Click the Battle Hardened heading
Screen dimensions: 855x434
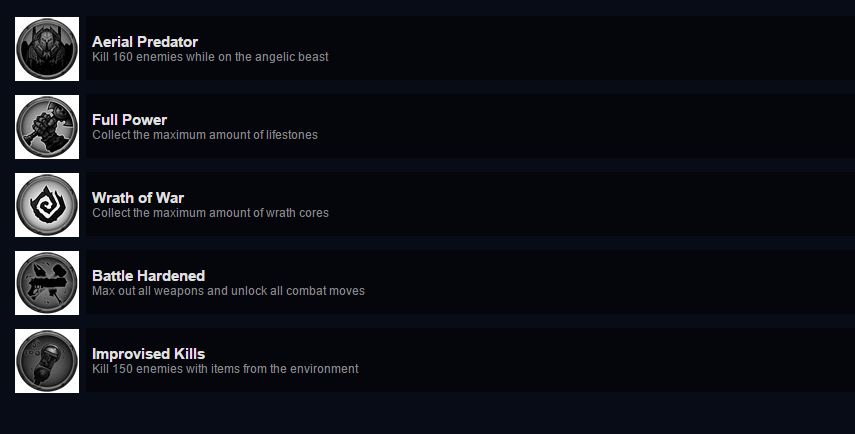[148, 276]
